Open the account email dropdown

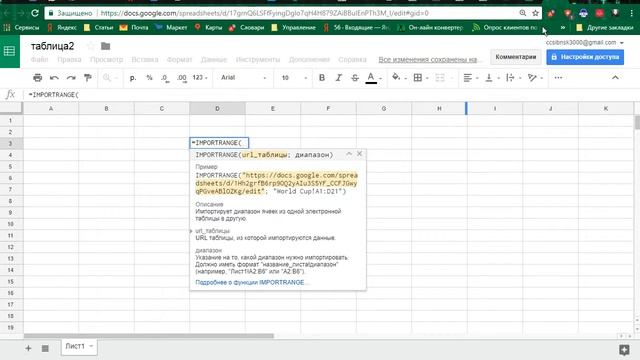584,42
